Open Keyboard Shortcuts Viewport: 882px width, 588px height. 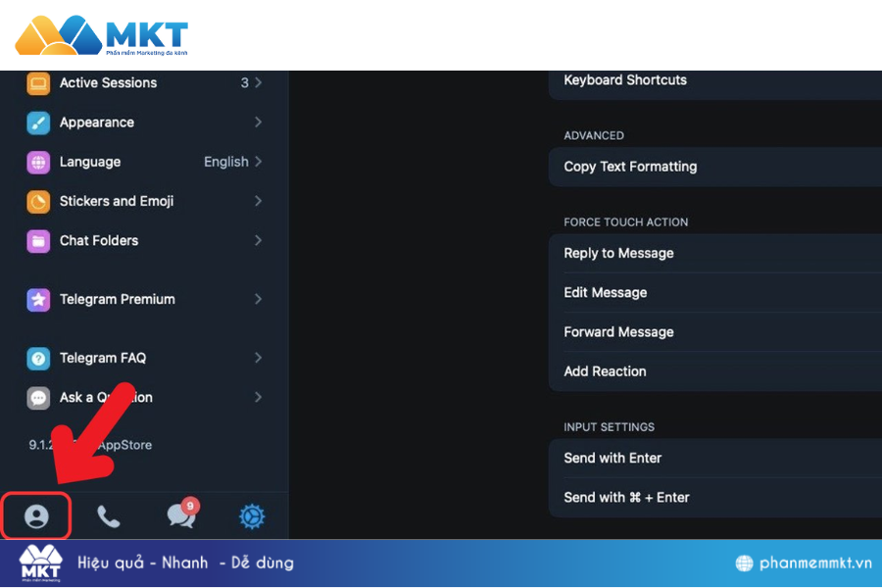click(715, 84)
